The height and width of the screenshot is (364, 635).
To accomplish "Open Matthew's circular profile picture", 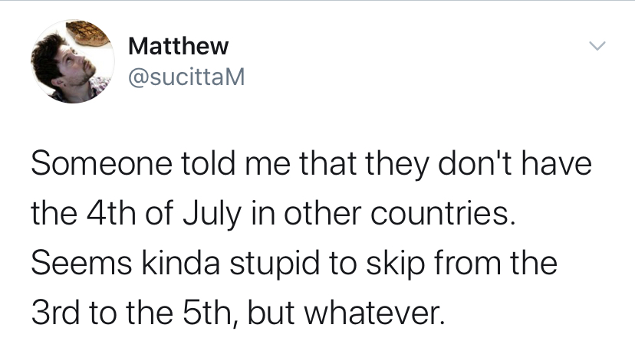I will (x=73, y=61).
